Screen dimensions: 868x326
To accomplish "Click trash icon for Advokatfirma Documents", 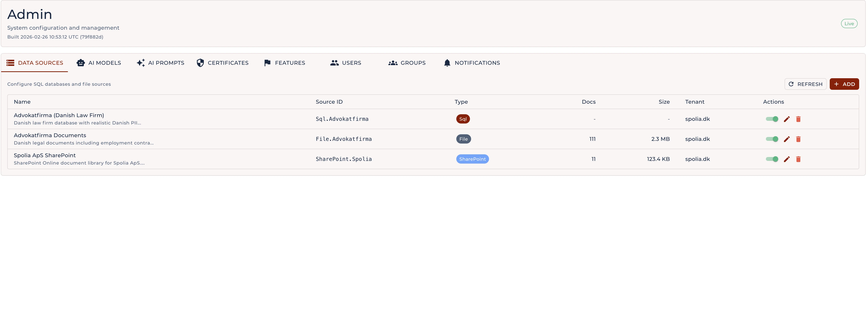I will tap(798, 139).
